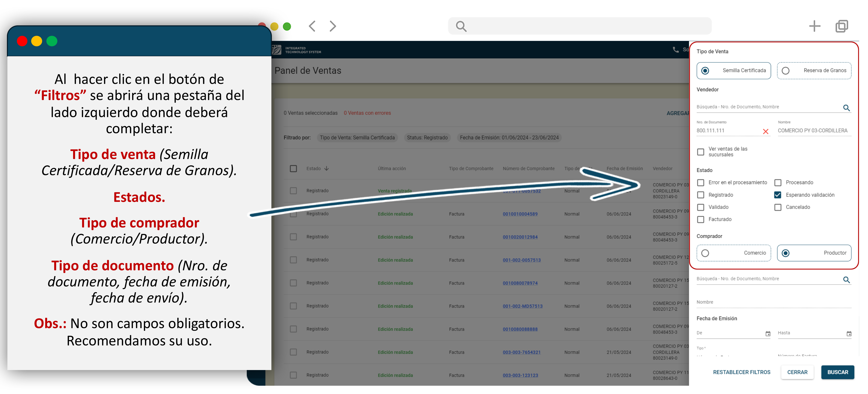Sort by the Estado column arrow
Viewport: 868px width, 394px height.
point(327,168)
